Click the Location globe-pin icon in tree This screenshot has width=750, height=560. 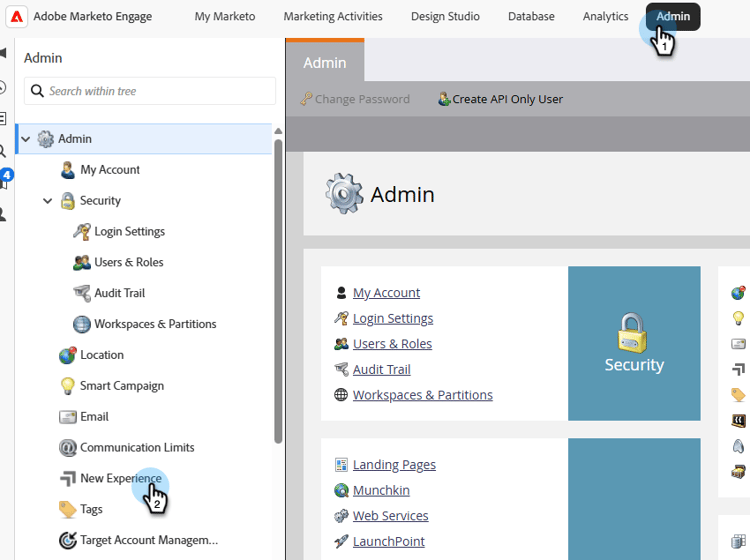(x=67, y=355)
